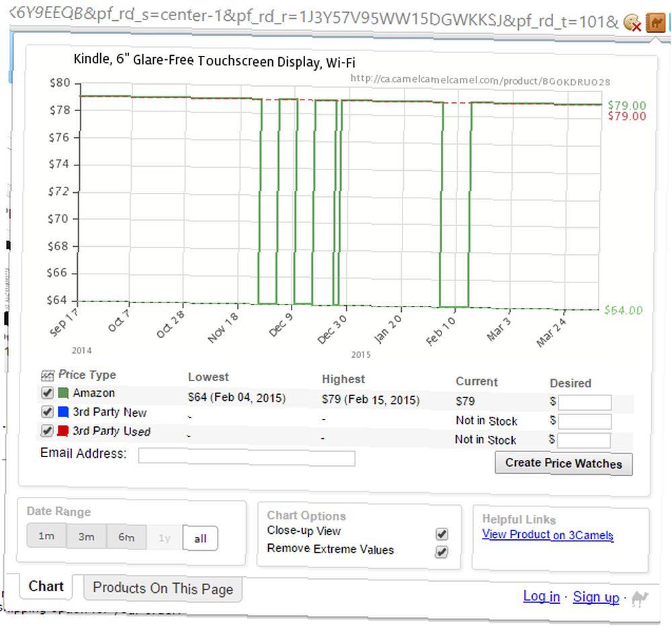Click the 'Desired' column header
Image resolution: width=672 pixels, height=628 pixels.
pos(571,383)
